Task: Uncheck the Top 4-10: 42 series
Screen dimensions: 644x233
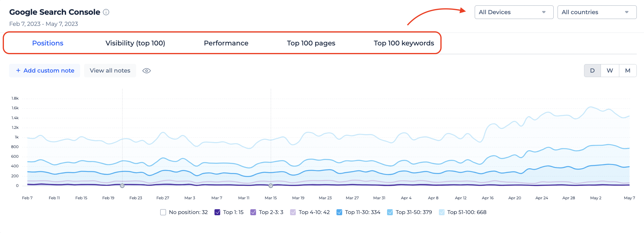Action: pyautogui.click(x=293, y=212)
